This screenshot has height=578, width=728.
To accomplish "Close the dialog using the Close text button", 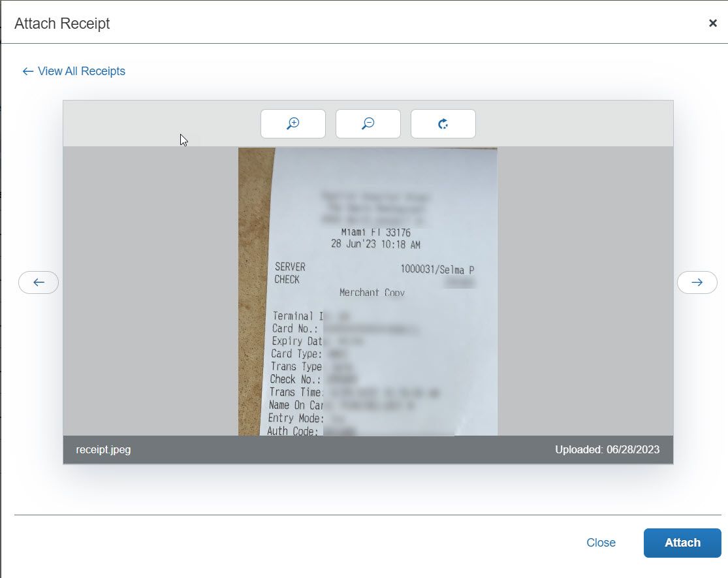I will point(601,542).
